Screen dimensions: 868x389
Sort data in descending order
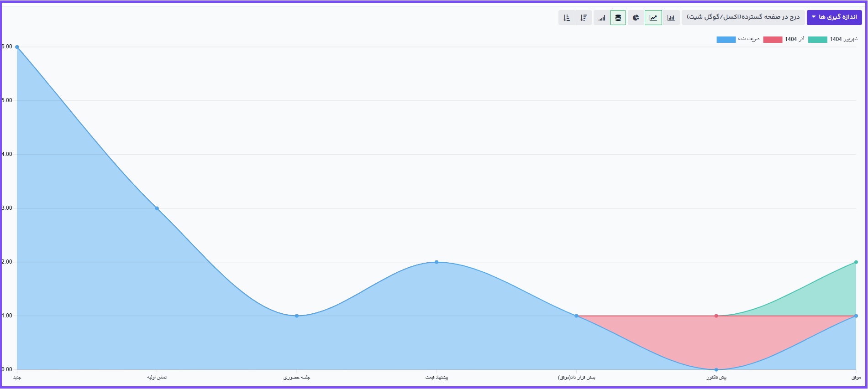click(584, 18)
